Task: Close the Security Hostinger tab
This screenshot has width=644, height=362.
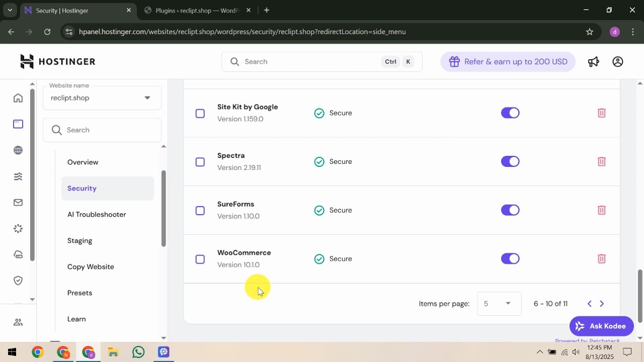Action: pos(129,10)
